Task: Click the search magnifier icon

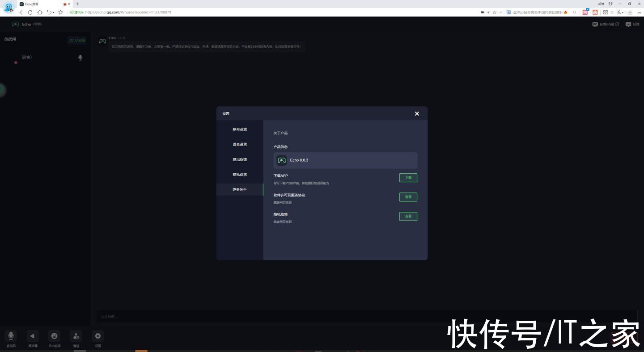Action: pos(575,12)
